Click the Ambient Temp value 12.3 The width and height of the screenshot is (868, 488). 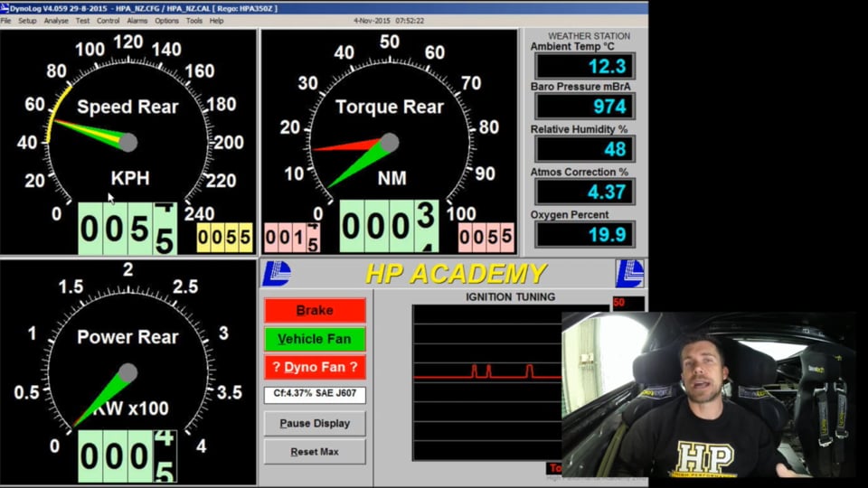coord(585,66)
